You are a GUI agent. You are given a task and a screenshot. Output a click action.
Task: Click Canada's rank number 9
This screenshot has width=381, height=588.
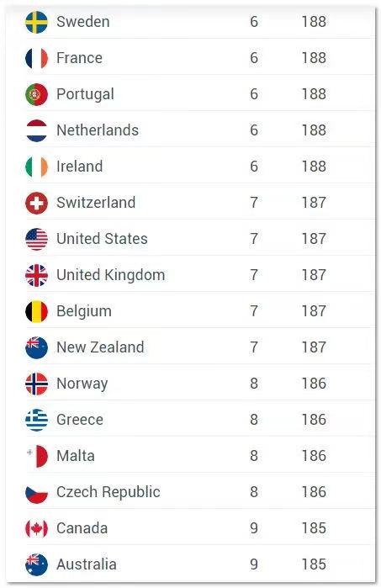point(254,528)
